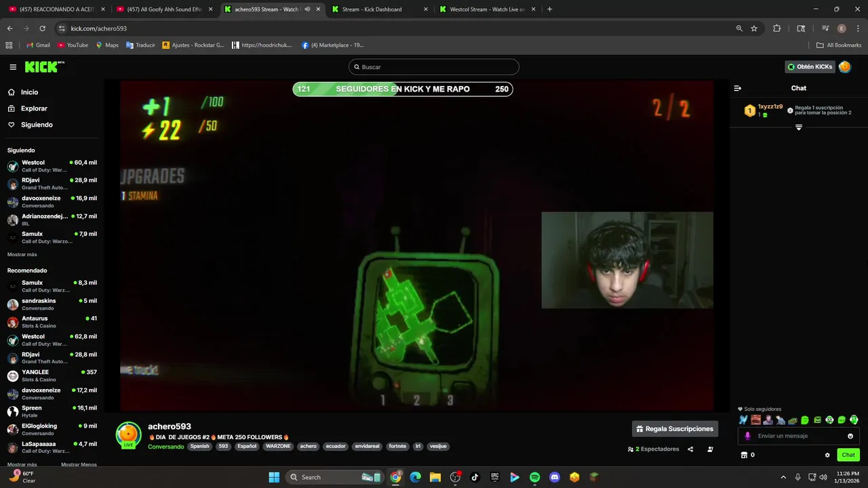The width and height of the screenshot is (868, 488).
Task: Open a new Chrome tab
Action: click(549, 9)
